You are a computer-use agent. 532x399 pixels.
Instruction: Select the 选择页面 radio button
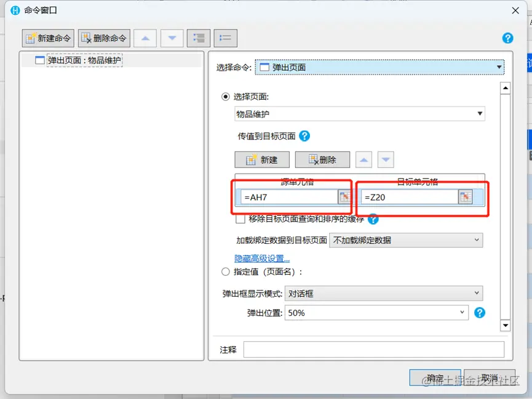tap(225, 97)
